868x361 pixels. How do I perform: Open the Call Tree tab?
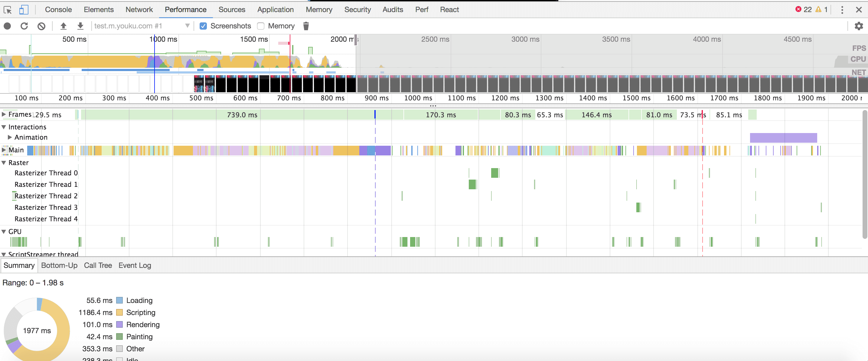tap(98, 265)
